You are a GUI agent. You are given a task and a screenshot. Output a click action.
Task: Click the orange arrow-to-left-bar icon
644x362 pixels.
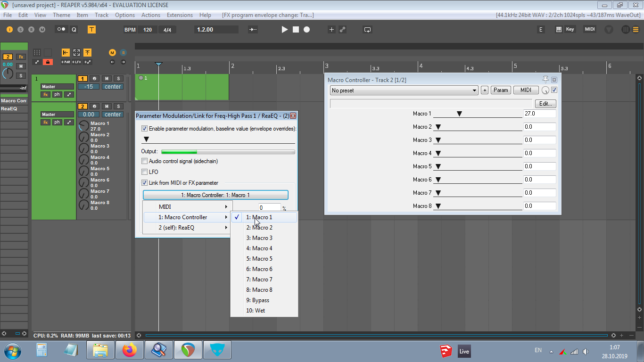(65, 52)
